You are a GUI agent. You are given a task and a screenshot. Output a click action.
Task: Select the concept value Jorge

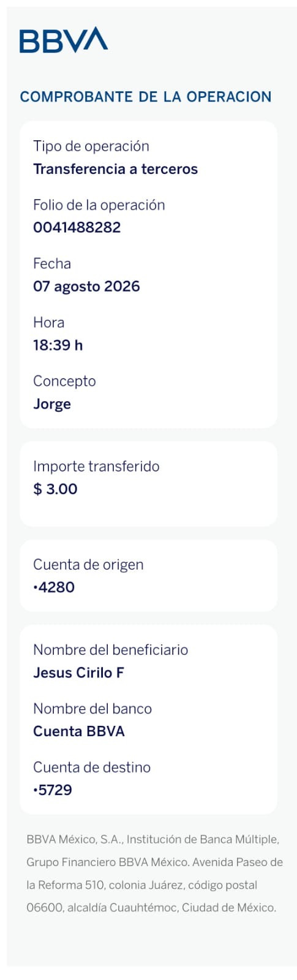52,404
